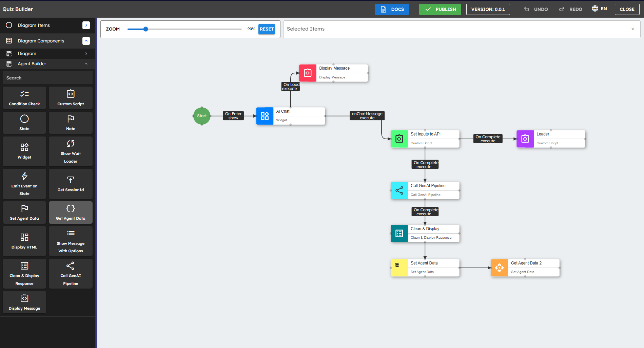Expand the Diagram tree section
Image resolution: width=644 pixels, height=348 pixels.
click(86, 54)
